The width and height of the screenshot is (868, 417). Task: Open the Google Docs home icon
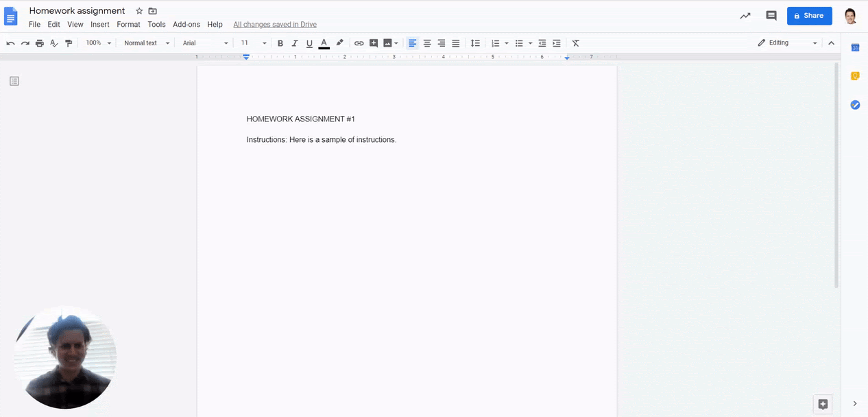tap(11, 16)
